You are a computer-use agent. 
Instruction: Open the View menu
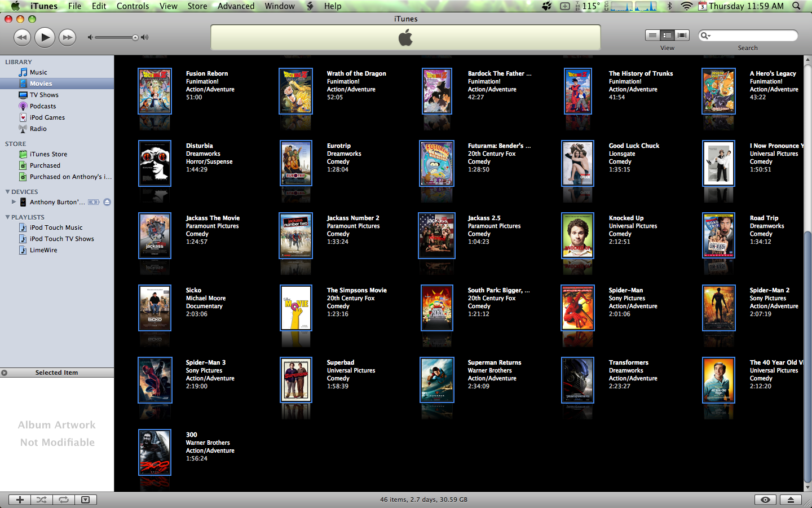coord(168,6)
